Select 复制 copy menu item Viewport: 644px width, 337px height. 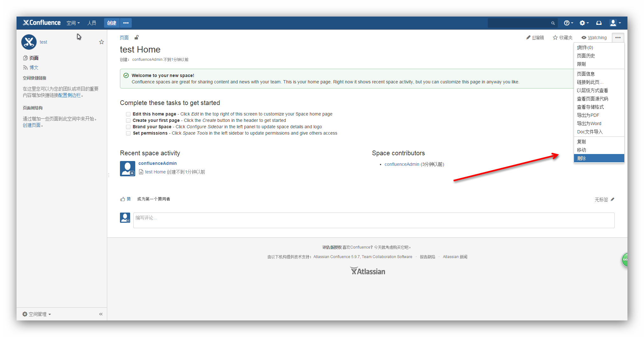coord(599,142)
